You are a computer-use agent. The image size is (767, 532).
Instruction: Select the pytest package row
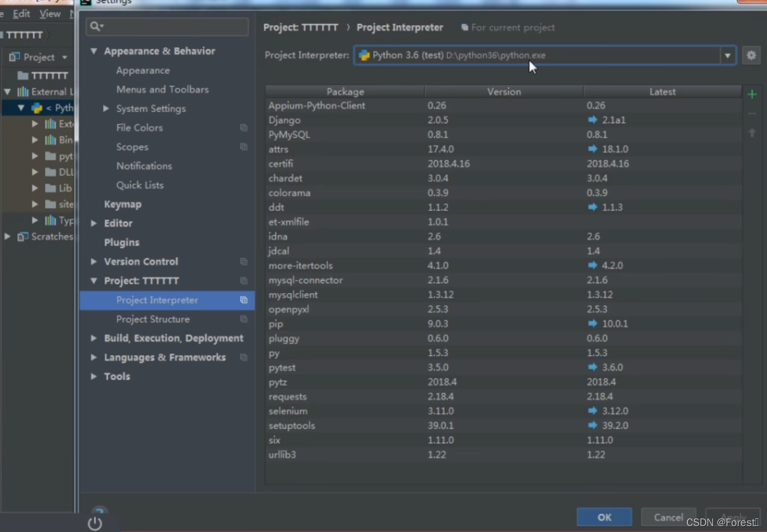[504, 367]
